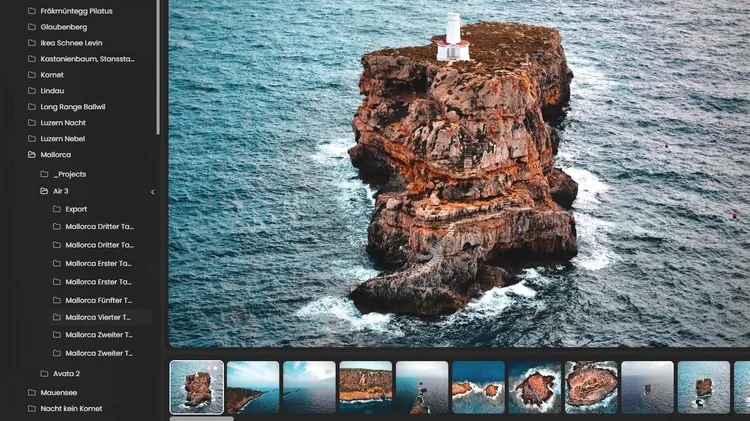Click the folder icon beside _Projects
This screenshot has width=750, height=421.
44,174
